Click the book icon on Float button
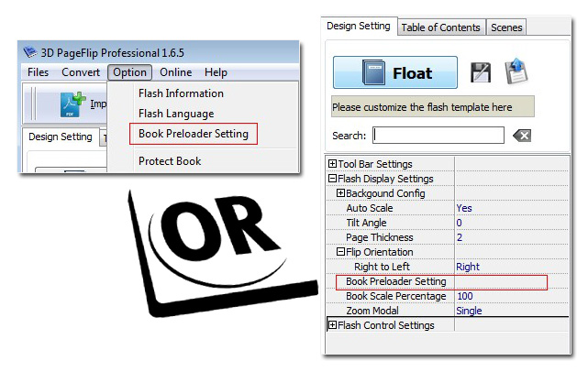Viewport: 588px width, 372px height. (373, 72)
